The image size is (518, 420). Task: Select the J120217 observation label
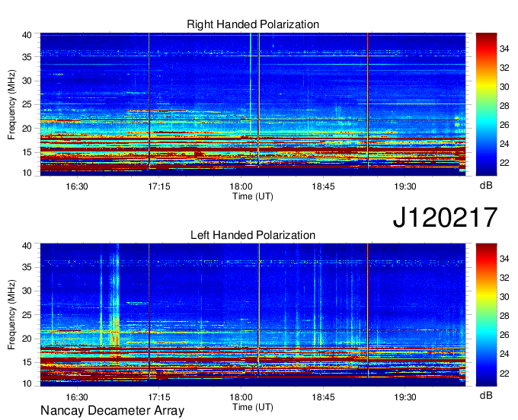[445, 217]
